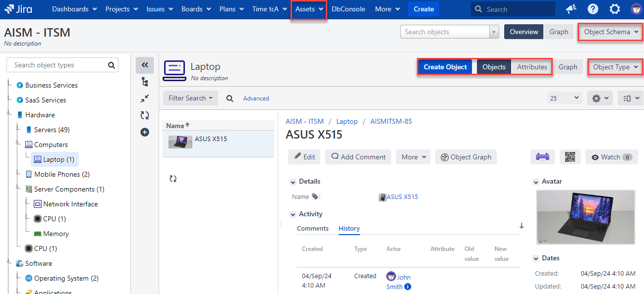Image resolution: width=644 pixels, height=294 pixels.
Task: Click the refresh icon in the sidebar strip
Action: pos(145,115)
